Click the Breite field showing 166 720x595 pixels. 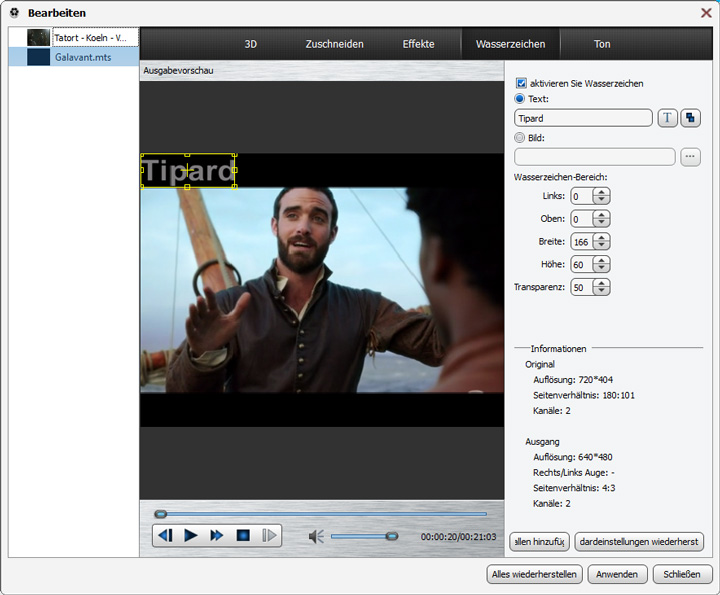tap(581, 241)
